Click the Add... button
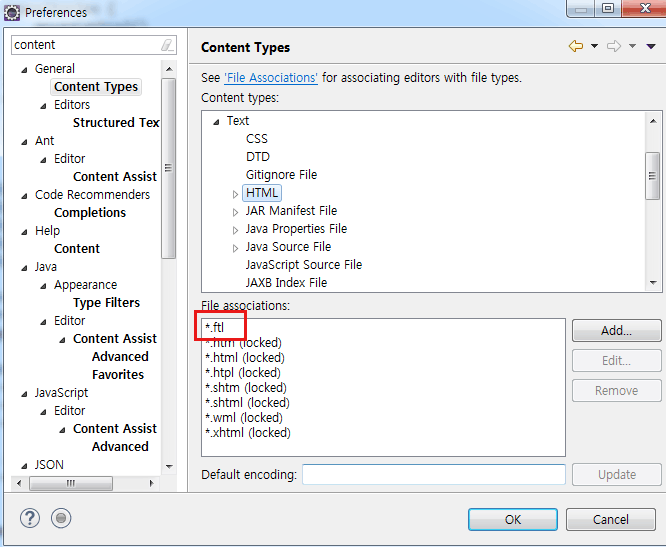The width and height of the screenshot is (666, 547). click(x=616, y=330)
